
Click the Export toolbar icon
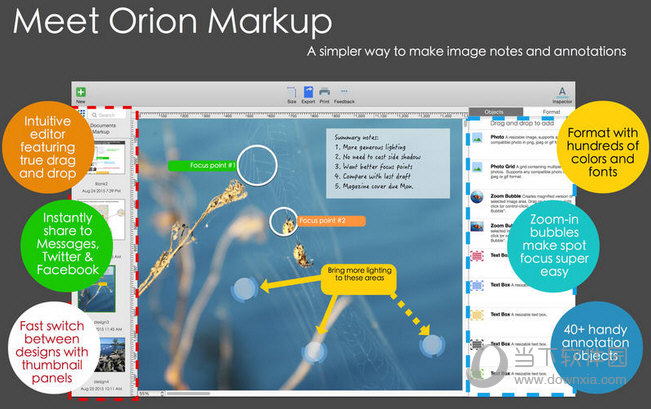click(x=308, y=92)
